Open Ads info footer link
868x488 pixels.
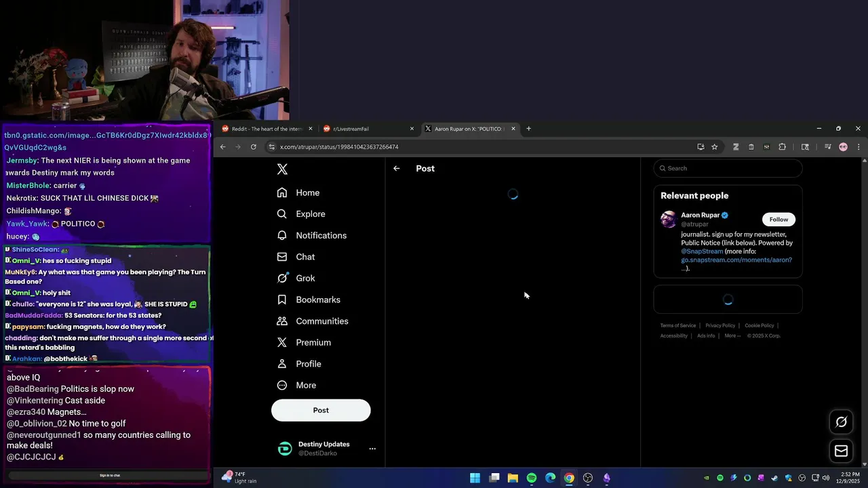coord(706,335)
